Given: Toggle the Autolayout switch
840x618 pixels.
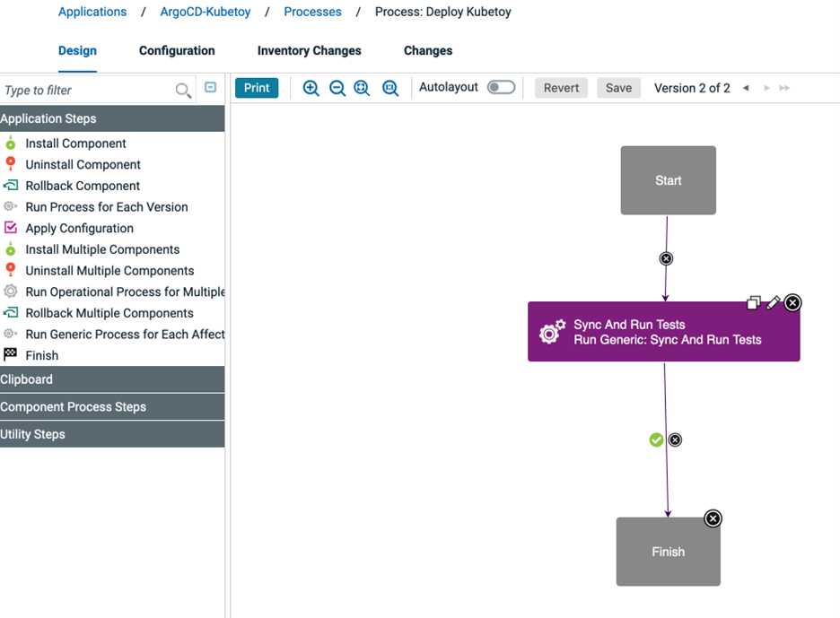Looking at the screenshot, I should [501, 87].
